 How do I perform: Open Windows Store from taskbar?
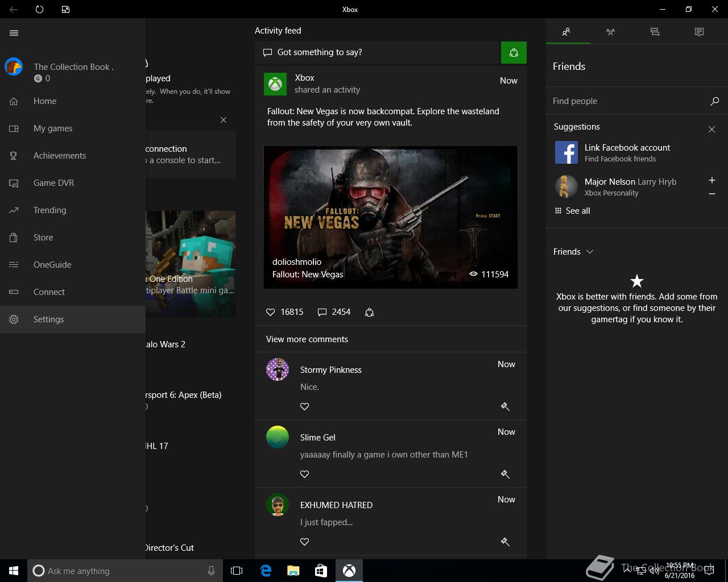point(321,571)
